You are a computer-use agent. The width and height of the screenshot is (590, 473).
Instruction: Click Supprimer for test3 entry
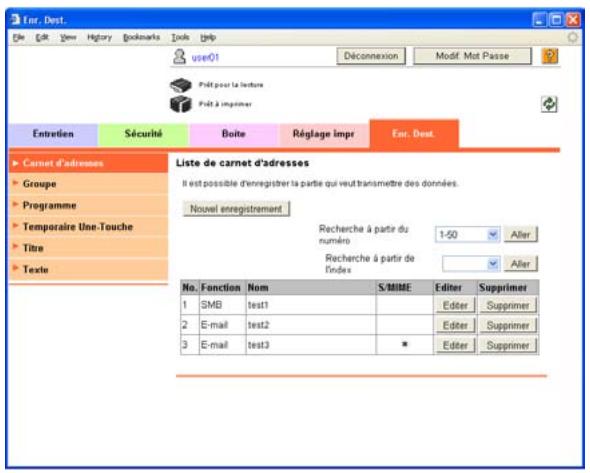[508, 345]
